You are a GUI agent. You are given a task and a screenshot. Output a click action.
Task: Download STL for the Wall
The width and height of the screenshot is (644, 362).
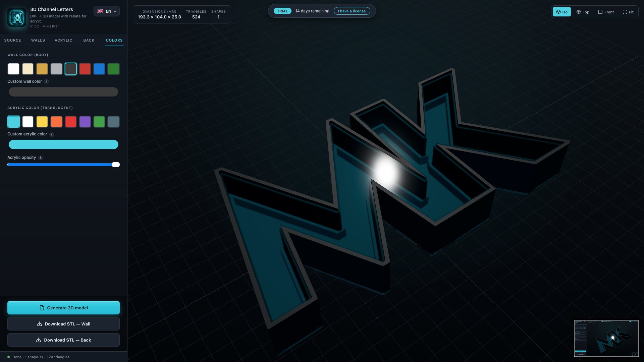[x=63, y=324]
